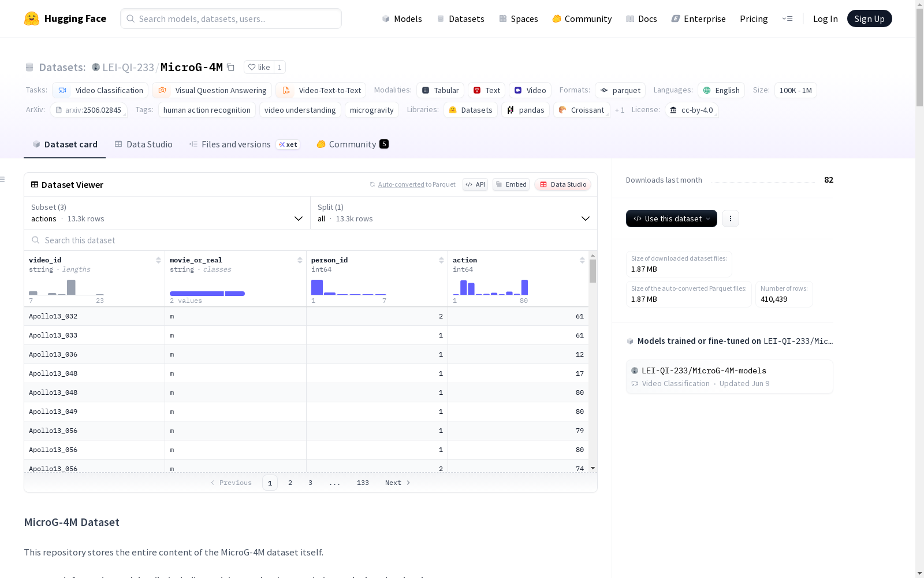The width and height of the screenshot is (924, 578).
Task: Switch to the Data Studio tab
Action: (143, 144)
